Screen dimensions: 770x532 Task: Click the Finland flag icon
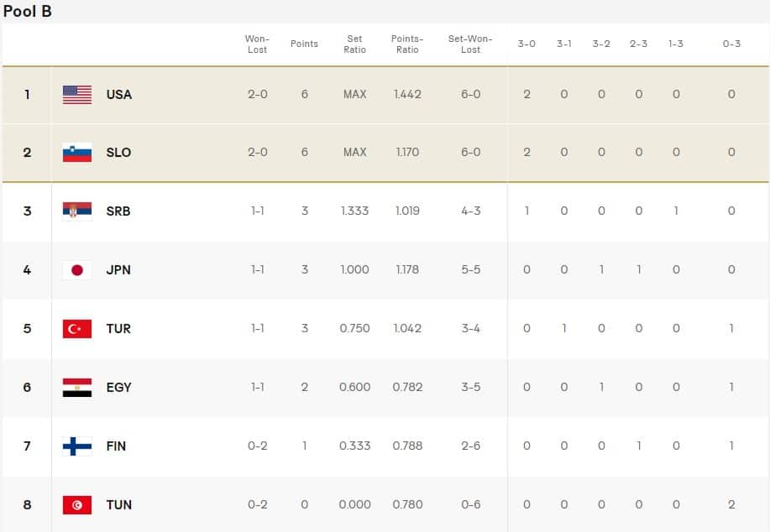point(77,446)
